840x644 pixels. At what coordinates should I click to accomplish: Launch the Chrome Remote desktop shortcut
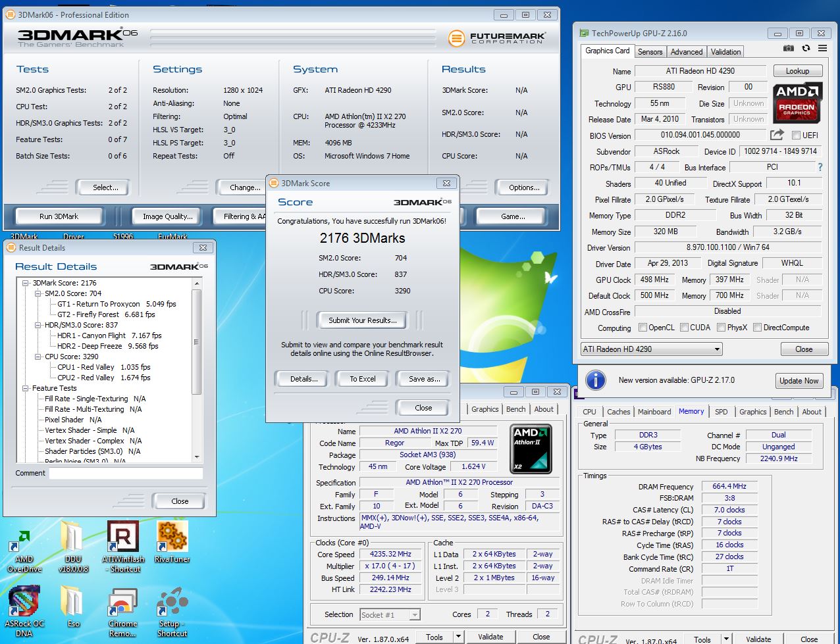point(122,611)
